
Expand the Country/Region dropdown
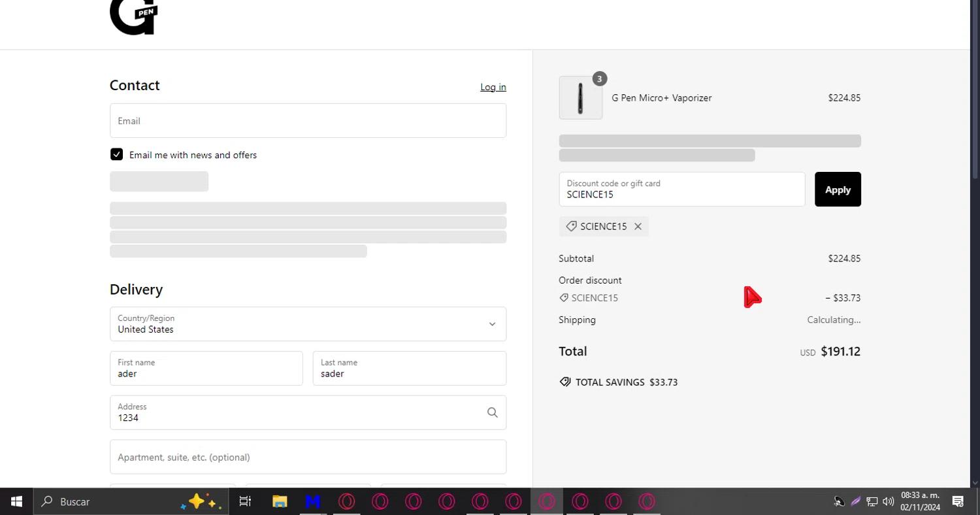308,324
